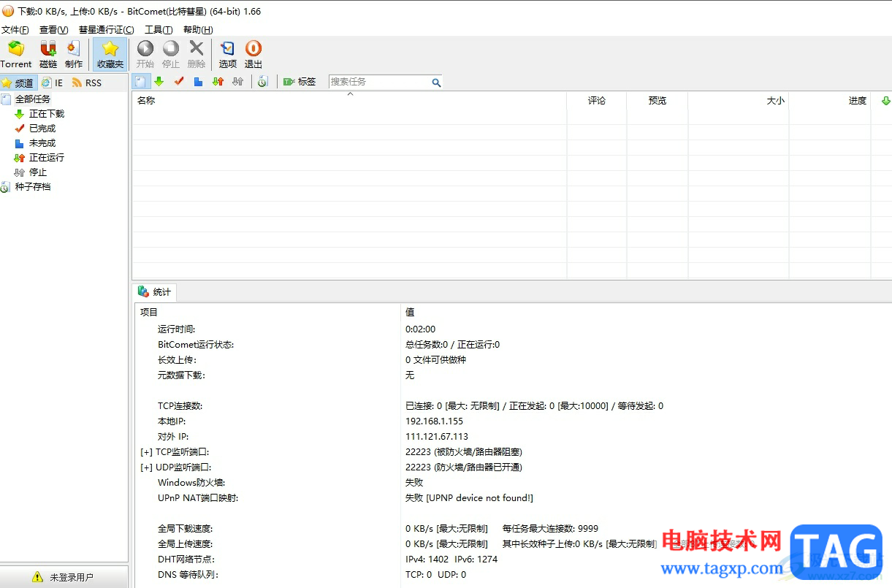Open the 帮助(H) menu

click(x=198, y=30)
